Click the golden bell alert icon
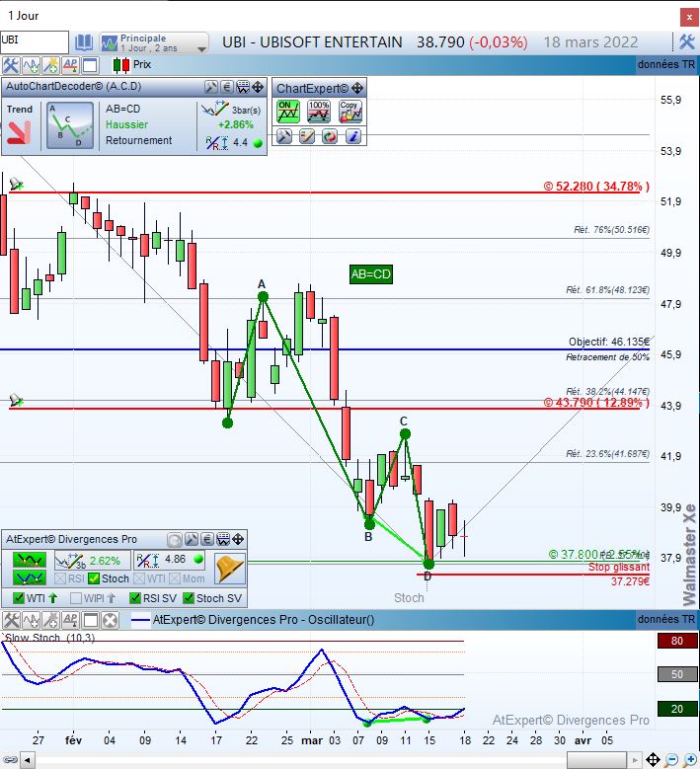The height and width of the screenshot is (769, 700). pyautogui.click(x=230, y=569)
